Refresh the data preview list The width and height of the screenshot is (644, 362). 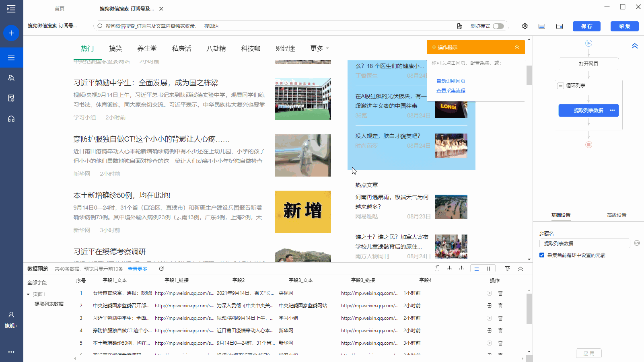click(161, 269)
